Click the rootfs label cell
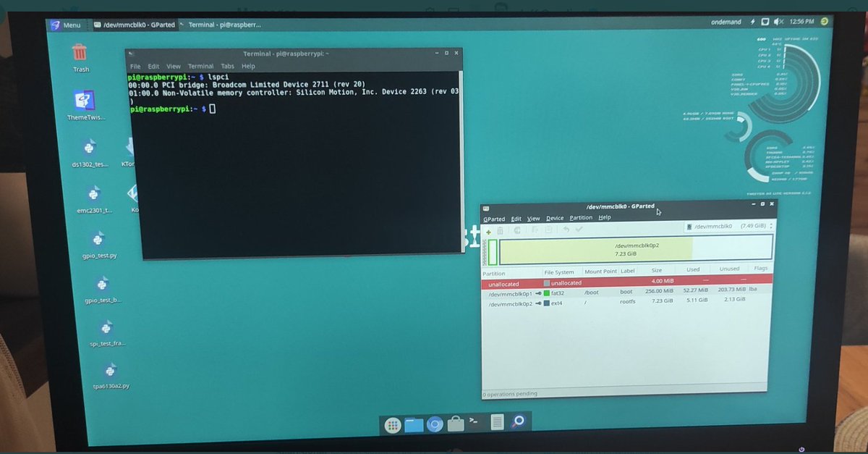The image size is (868, 454). click(628, 301)
